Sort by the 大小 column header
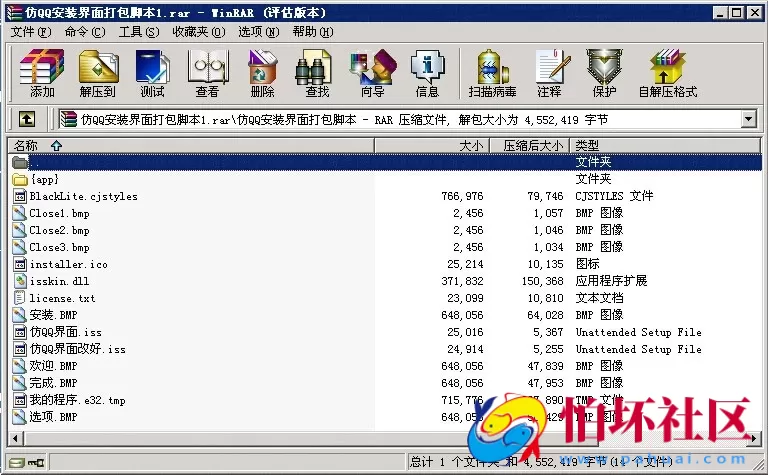This screenshot has width=768, height=475. click(432, 145)
